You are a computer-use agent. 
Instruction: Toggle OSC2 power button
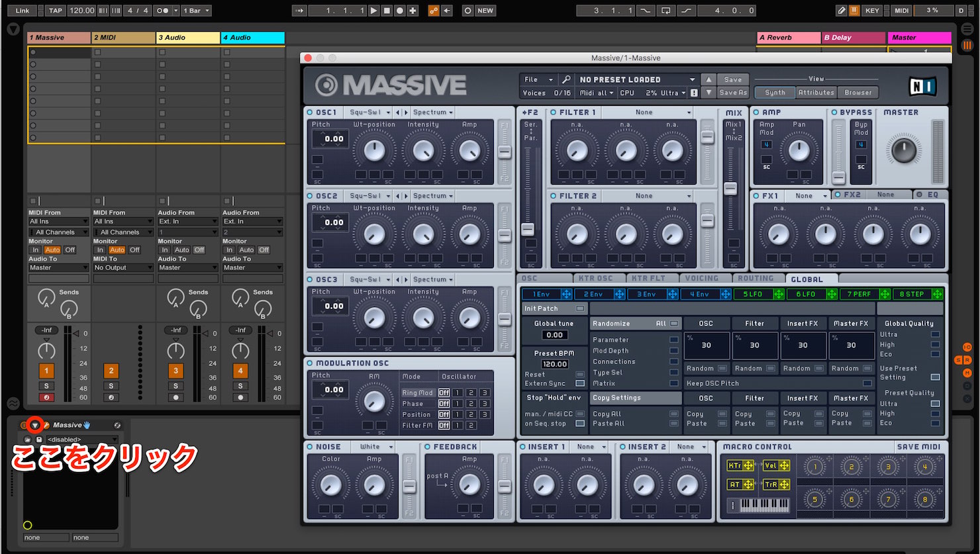pyautogui.click(x=310, y=196)
